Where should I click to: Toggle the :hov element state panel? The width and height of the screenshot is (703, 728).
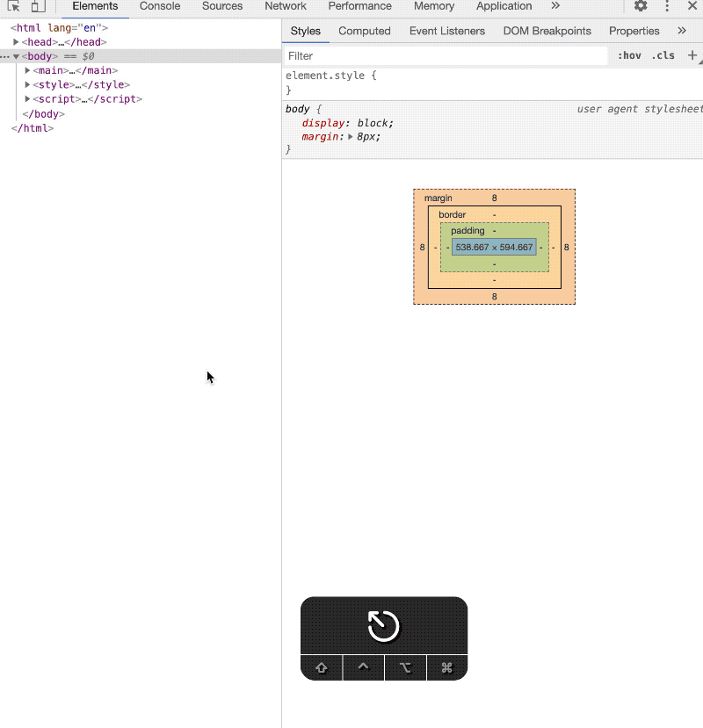tap(629, 55)
